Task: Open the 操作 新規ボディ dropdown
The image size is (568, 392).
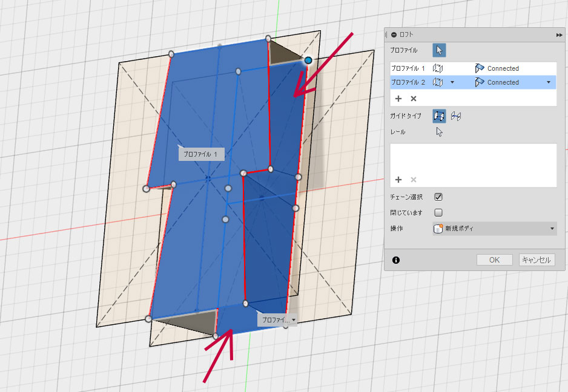Action: [x=494, y=229]
